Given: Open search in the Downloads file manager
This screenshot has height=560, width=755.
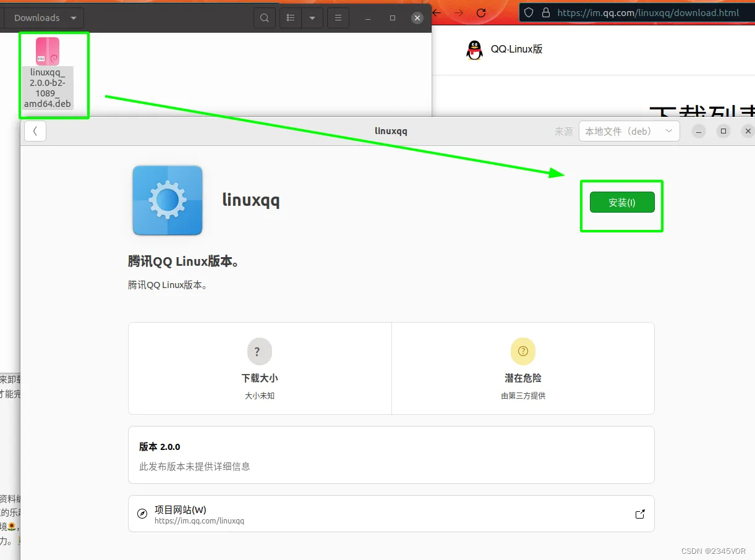Looking at the screenshot, I should coord(264,18).
